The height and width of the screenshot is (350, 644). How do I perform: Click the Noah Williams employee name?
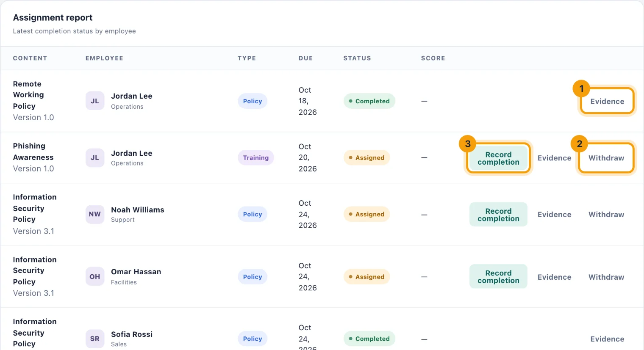137,210
